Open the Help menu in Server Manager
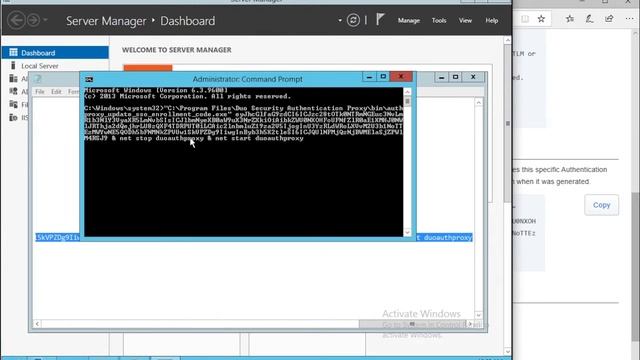 click(491, 20)
